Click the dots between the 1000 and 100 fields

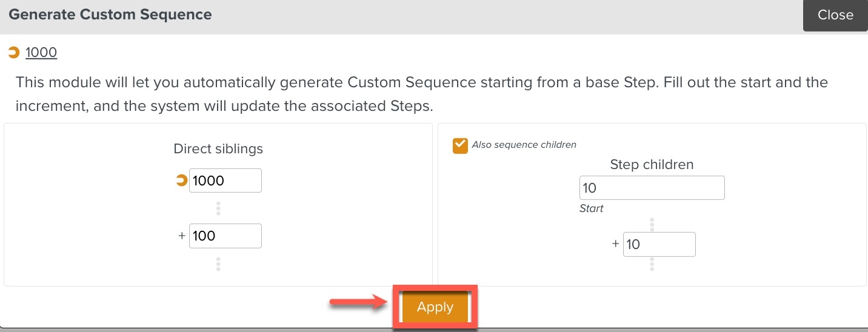tap(218, 208)
